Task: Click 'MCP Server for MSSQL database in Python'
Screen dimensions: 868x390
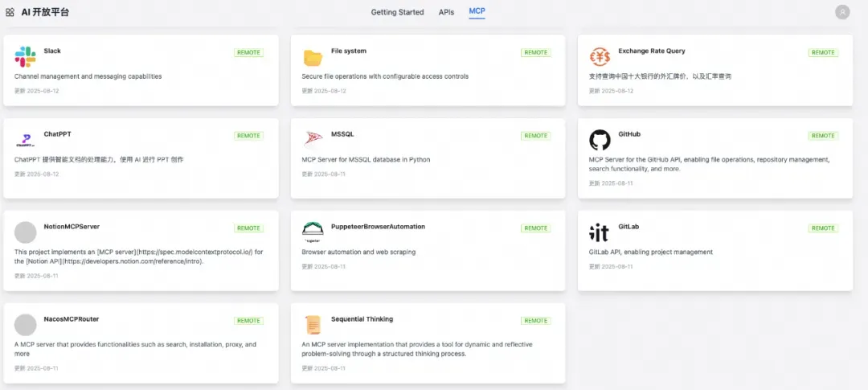Action: 366,159
